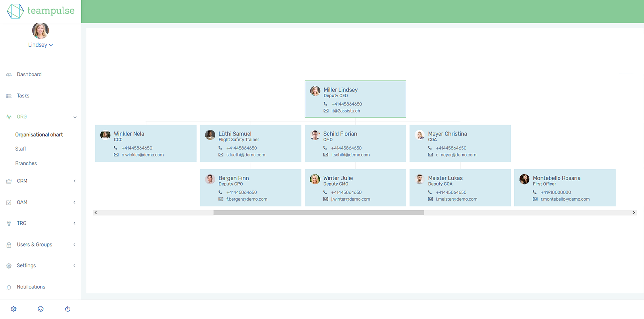Image resolution: width=644 pixels, height=319 pixels.
Task: Click email n.winkler@demo.com
Action: coord(143,155)
